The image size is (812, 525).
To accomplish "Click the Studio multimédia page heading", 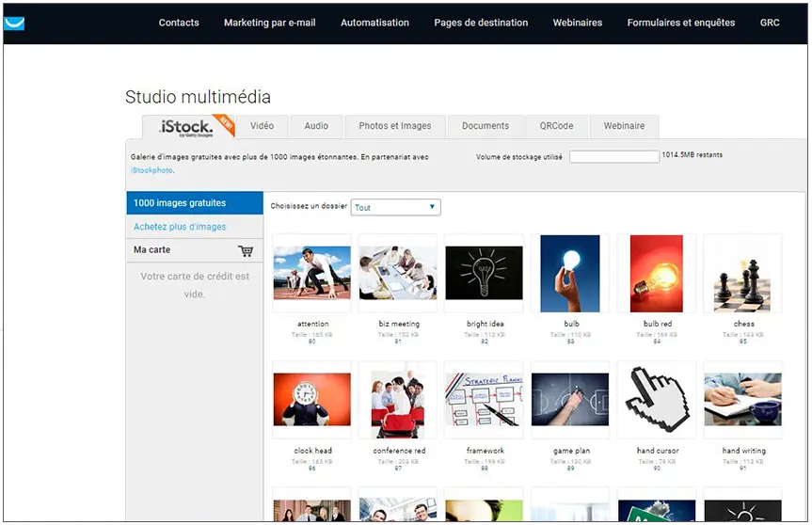I will coord(198,97).
